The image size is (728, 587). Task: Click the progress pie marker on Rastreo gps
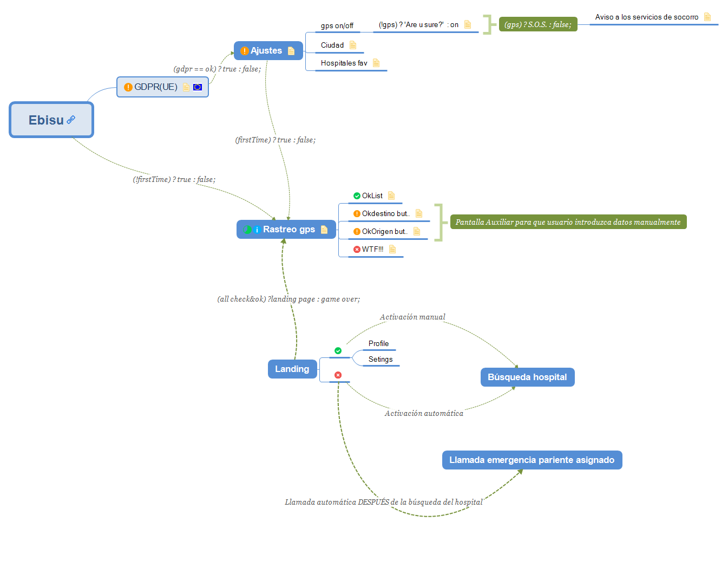tap(248, 230)
